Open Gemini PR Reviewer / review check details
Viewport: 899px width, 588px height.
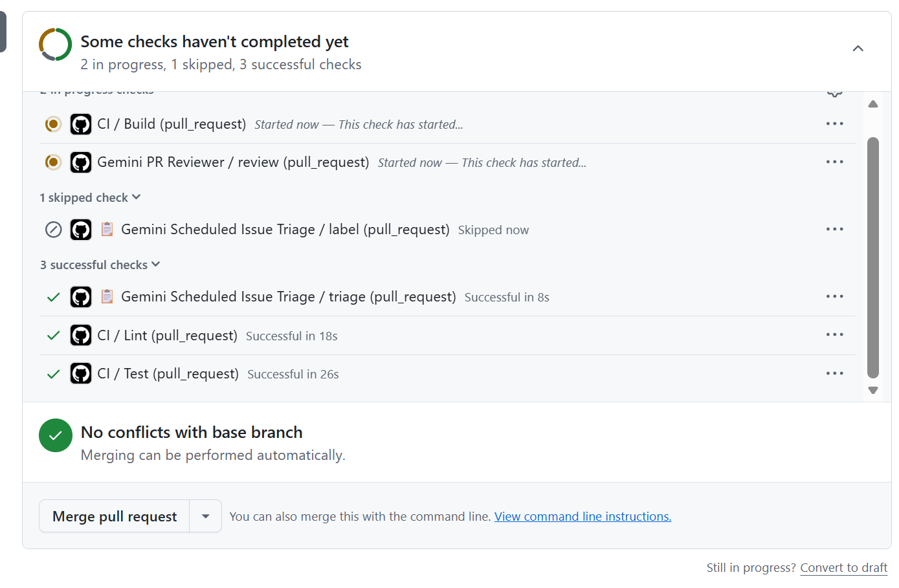click(x=233, y=162)
